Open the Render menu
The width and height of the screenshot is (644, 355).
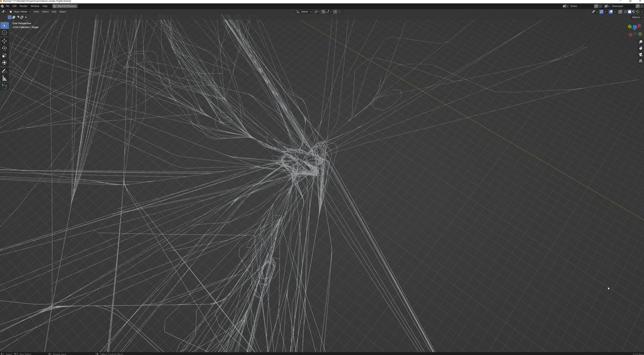[24, 6]
